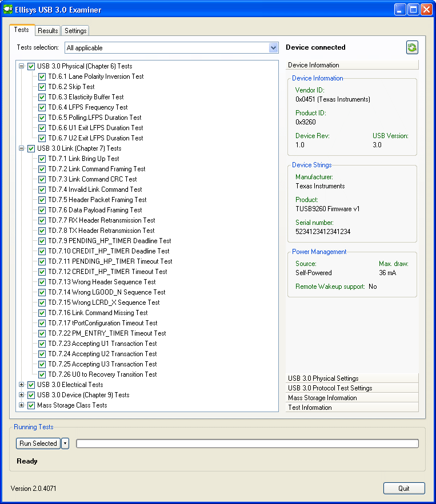436x504 pixels.
Task: Collapse the USB 3.0 Physical (Chapter 6) Tests node
Action: tap(22, 66)
